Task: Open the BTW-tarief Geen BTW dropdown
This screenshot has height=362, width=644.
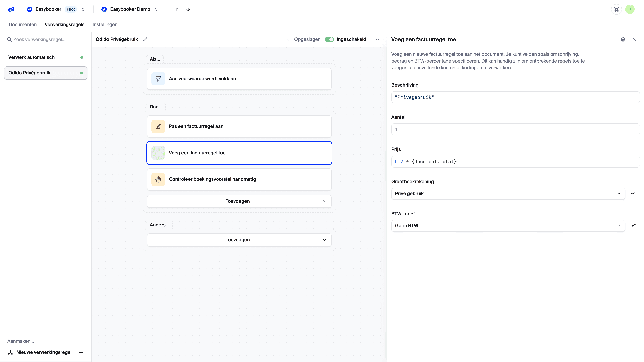Action: [x=508, y=226]
